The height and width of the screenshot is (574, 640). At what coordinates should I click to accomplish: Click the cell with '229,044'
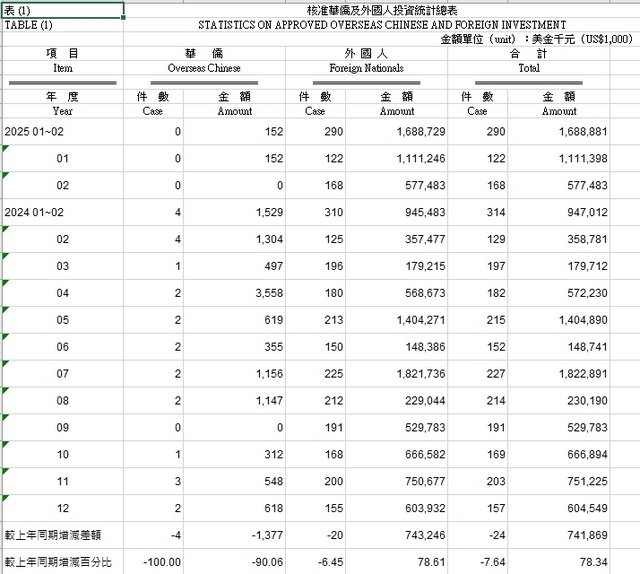[x=397, y=400]
